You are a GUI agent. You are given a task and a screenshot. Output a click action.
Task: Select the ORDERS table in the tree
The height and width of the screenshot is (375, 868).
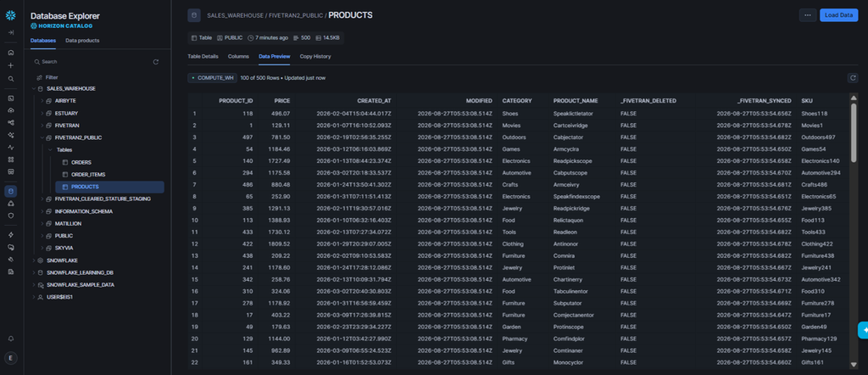pyautogui.click(x=81, y=162)
